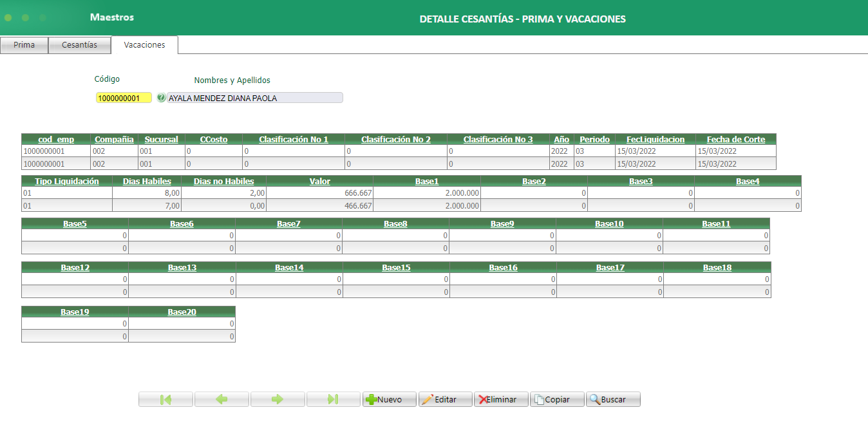Click the Nuevo button

click(x=390, y=399)
